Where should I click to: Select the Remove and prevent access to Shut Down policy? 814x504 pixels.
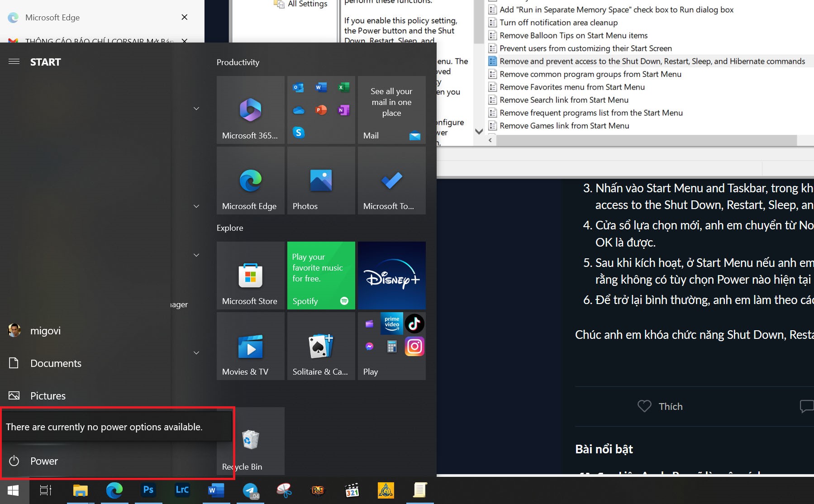(x=652, y=61)
